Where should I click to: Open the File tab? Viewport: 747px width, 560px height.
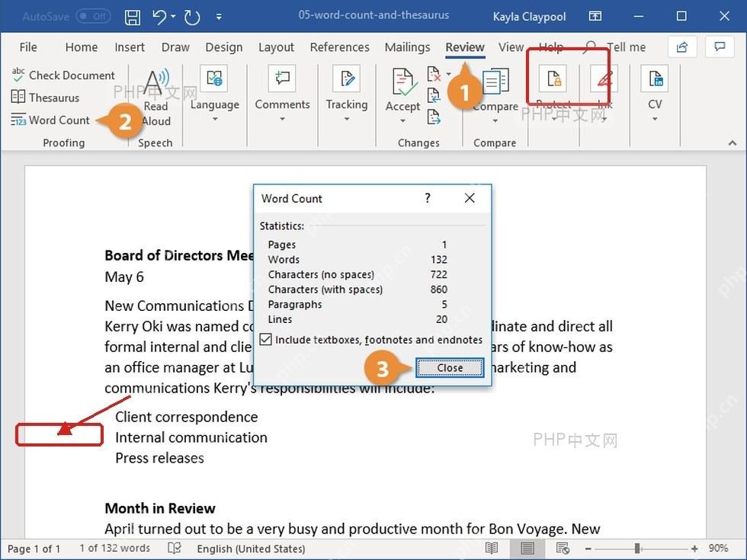28,47
